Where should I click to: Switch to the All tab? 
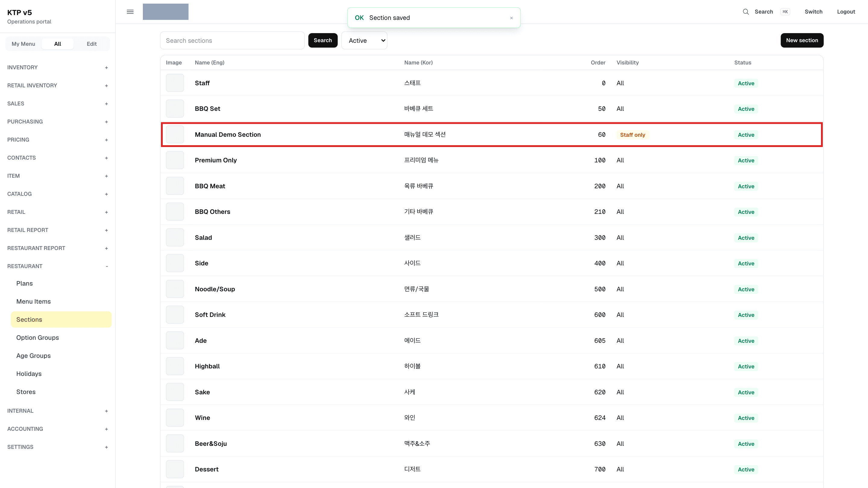58,44
